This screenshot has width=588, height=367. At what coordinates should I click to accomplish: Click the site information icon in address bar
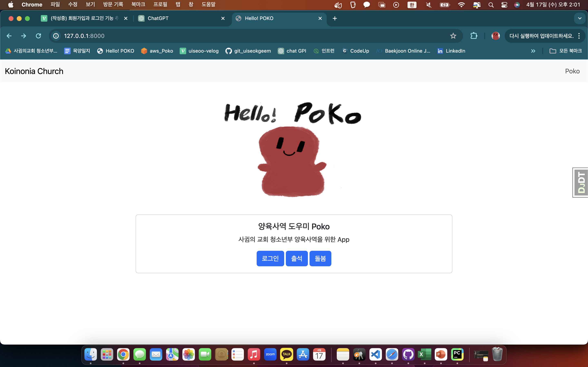56,36
